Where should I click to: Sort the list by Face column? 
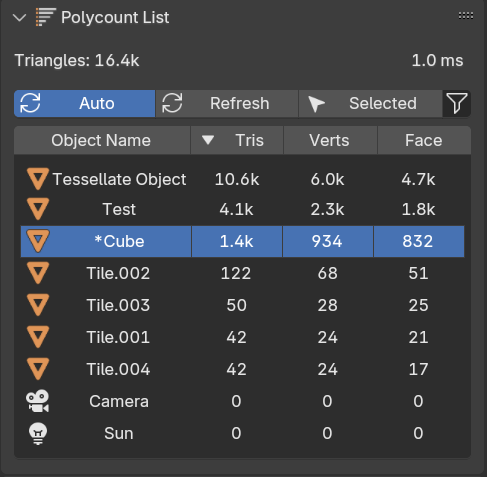click(424, 140)
